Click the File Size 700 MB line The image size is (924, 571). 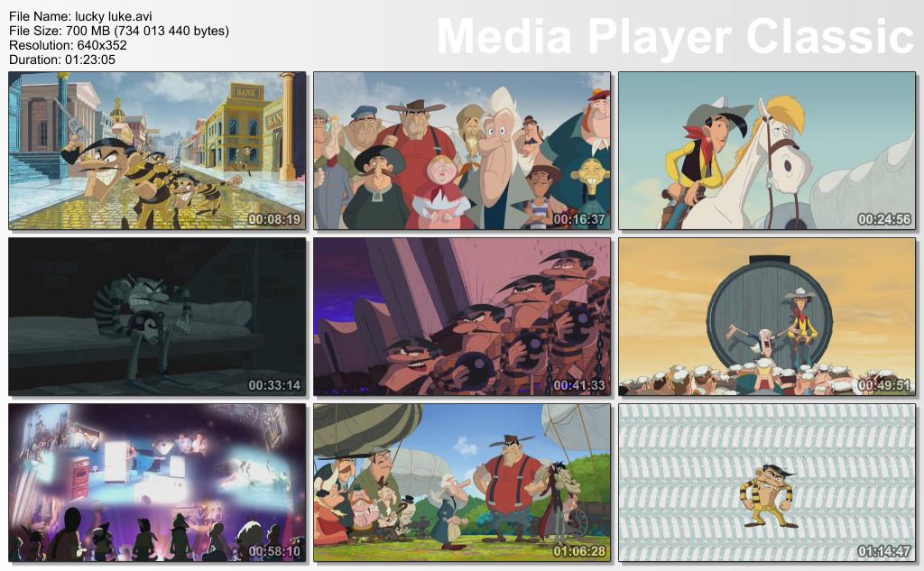(118, 31)
